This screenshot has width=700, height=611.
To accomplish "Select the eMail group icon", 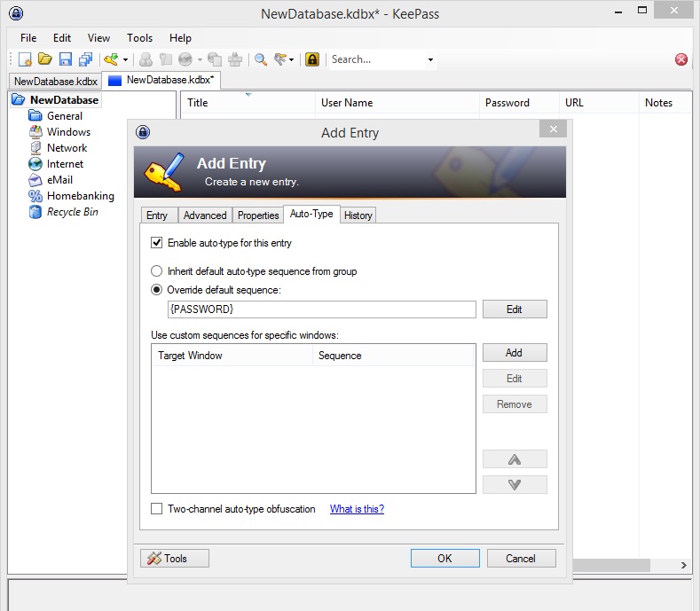I will [x=35, y=180].
